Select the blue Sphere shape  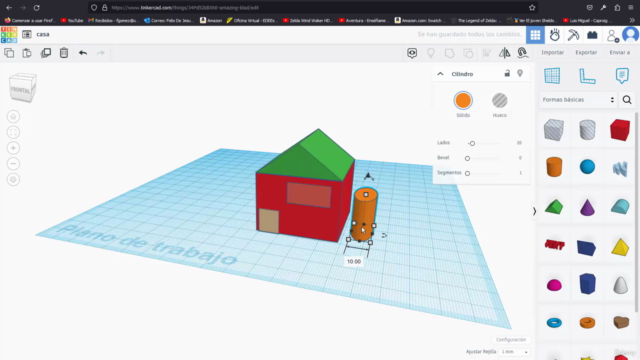coord(587,167)
